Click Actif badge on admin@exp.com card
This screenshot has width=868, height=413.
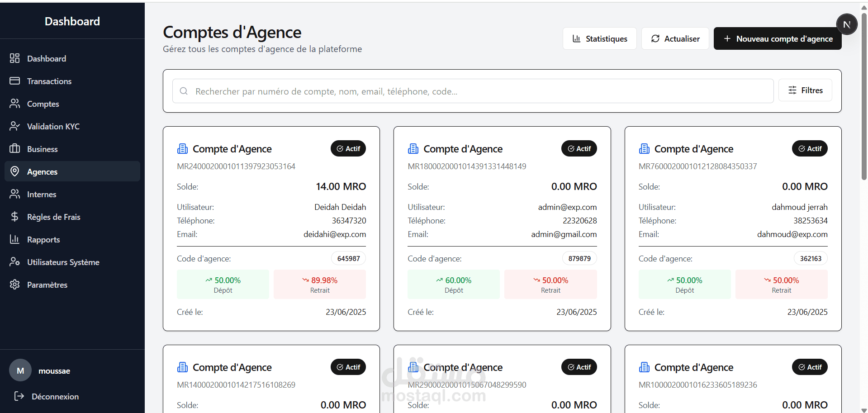(579, 148)
